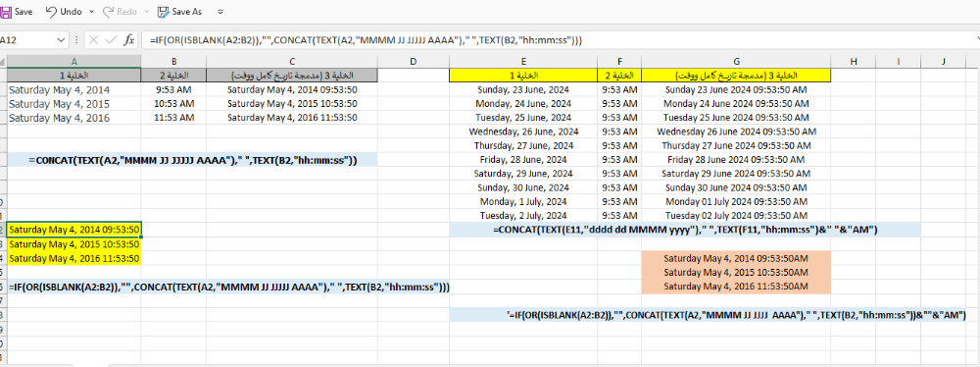Select column B header
Screen dimensions: 980x367
173,62
